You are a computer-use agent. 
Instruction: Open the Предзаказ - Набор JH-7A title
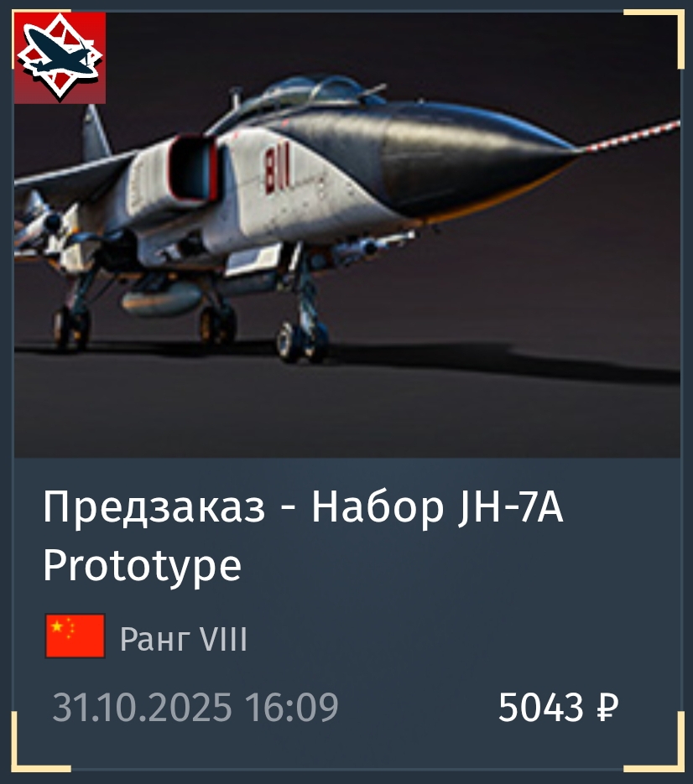click(x=303, y=507)
